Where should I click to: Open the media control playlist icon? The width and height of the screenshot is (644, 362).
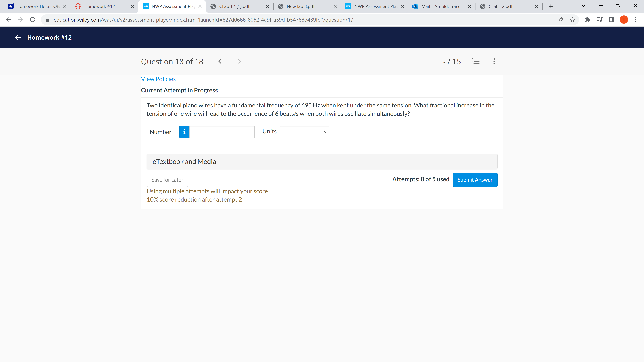tap(599, 20)
